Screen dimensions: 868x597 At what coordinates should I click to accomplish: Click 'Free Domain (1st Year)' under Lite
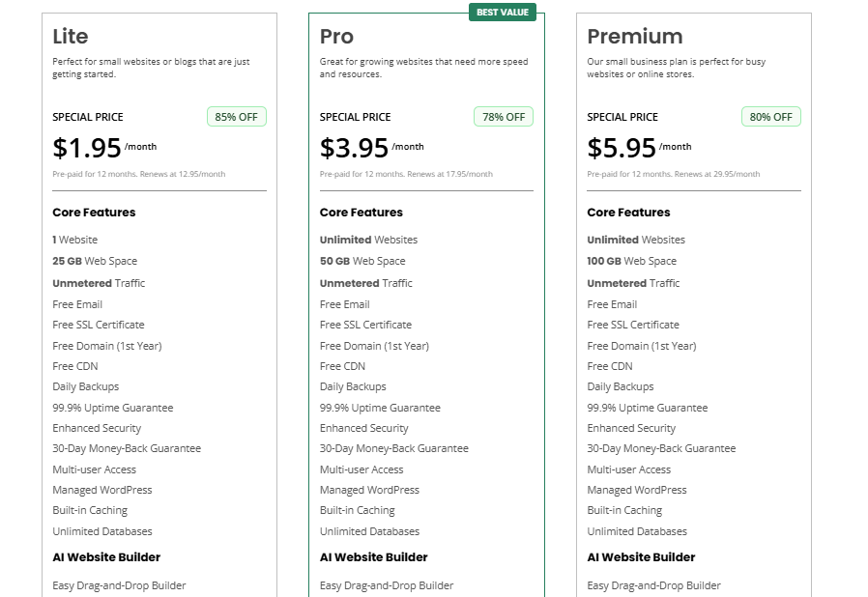[107, 346]
